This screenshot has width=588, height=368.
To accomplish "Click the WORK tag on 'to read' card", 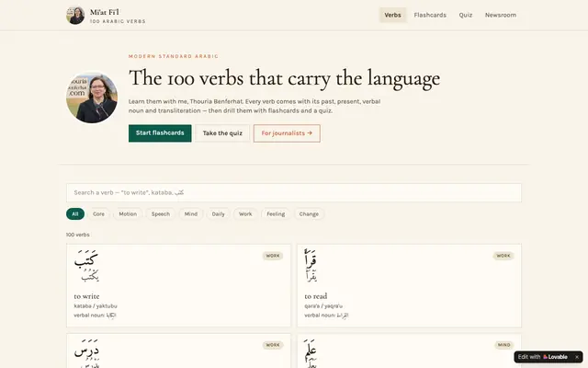I will (x=503, y=256).
